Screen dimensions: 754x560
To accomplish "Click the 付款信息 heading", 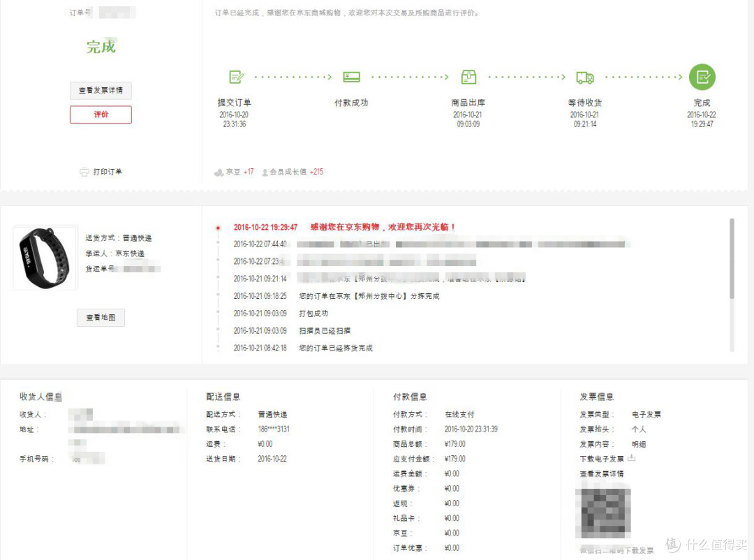I will 410,397.
